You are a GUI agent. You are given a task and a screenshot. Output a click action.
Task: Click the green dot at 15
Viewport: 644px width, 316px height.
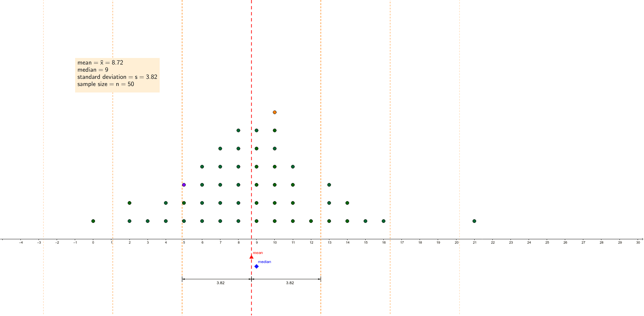[x=365, y=221]
